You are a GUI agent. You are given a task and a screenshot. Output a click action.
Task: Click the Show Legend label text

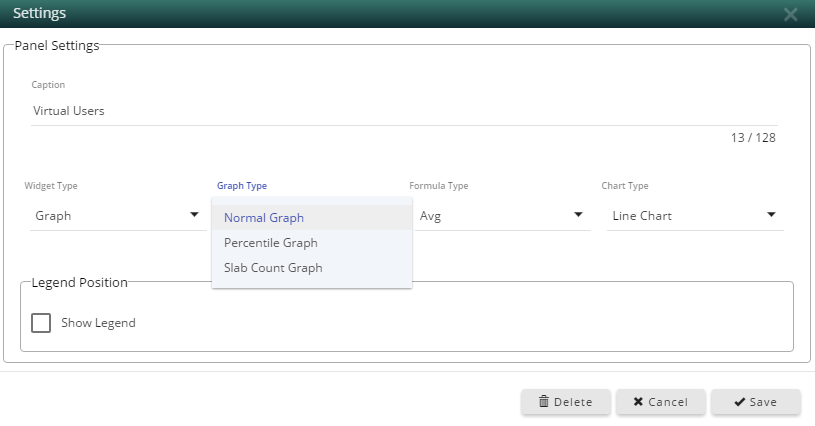[98, 323]
